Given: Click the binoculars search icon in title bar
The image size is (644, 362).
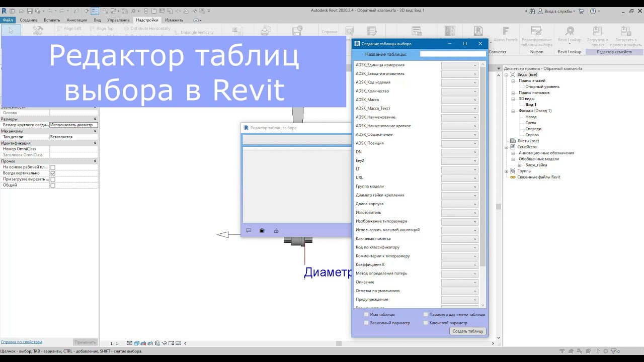Looking at the screenshot, I should coord(532,11).
